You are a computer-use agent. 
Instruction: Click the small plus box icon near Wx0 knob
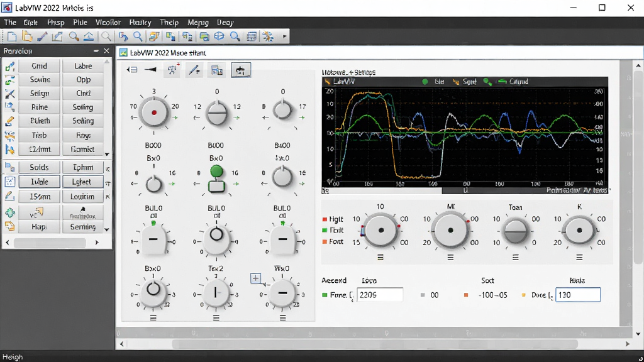point(255,278)
